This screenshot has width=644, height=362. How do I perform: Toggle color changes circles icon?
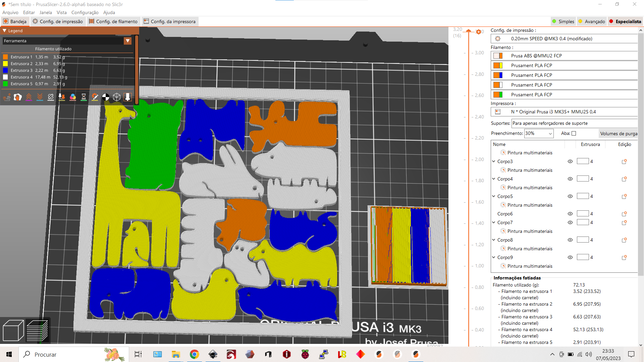(x=73, y=97)
